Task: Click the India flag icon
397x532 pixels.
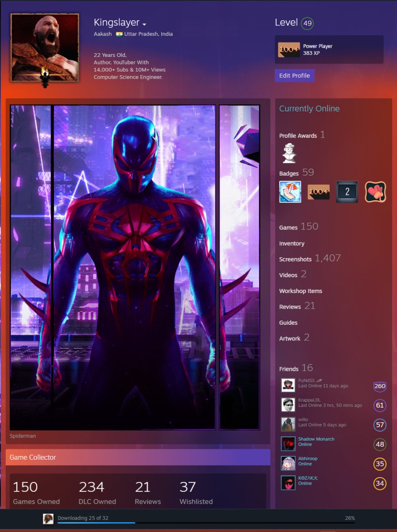Action: click(119, 34)
